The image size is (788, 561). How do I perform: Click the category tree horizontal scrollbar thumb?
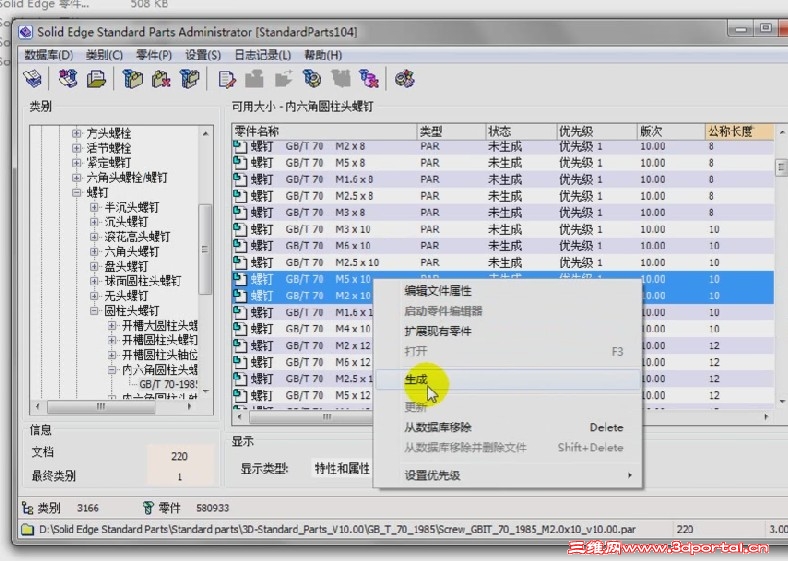pyautogui.click(x=101, y=406)
